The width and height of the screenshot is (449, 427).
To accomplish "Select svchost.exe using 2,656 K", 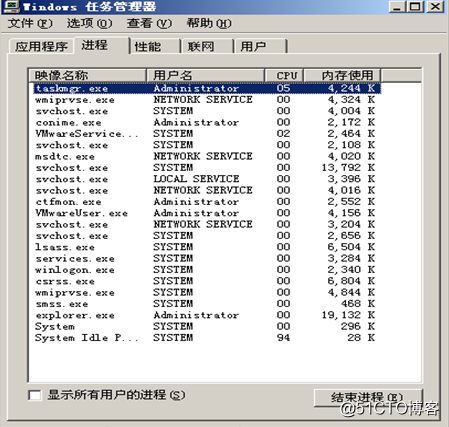I will tap(207, 236).
